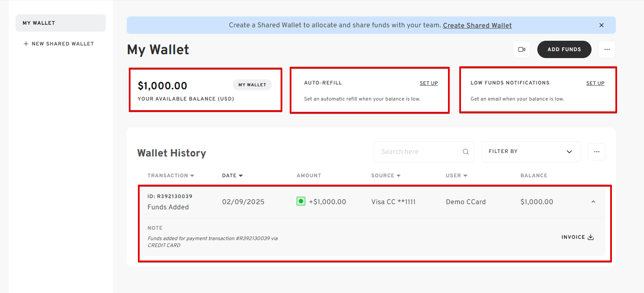
Task: Follow the Create Shared Wallet link
Action: point(477,26)
